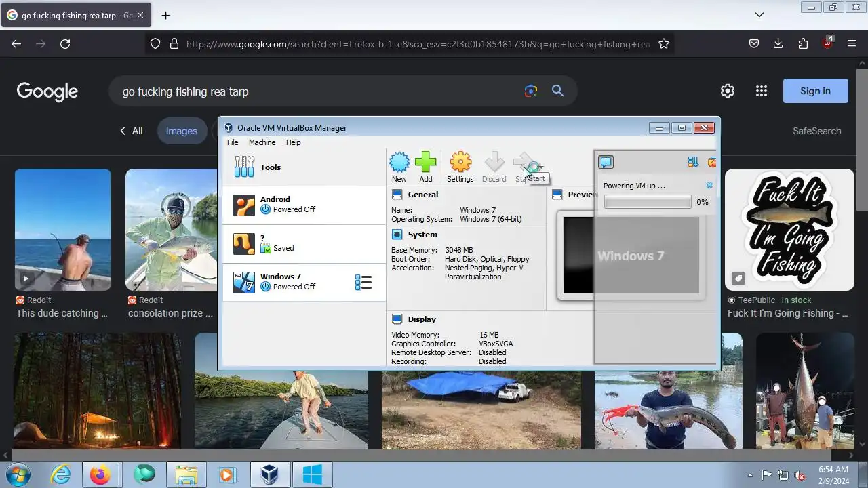Select the Windows 7 virtual machine
The height and width of the screenshot is (488, 868).
tap(304, 282)
